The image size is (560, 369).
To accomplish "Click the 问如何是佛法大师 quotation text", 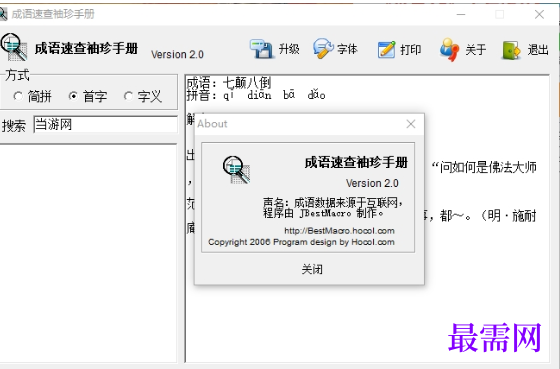I will click(x=484, y=167).
